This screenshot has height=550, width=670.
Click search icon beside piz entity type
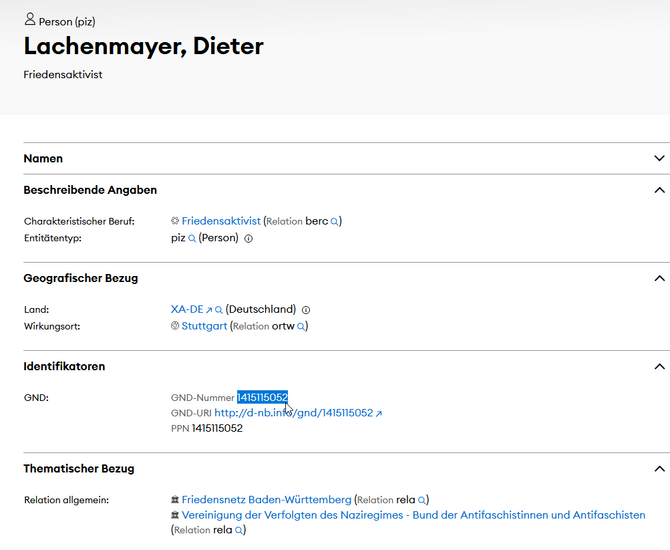192,238
